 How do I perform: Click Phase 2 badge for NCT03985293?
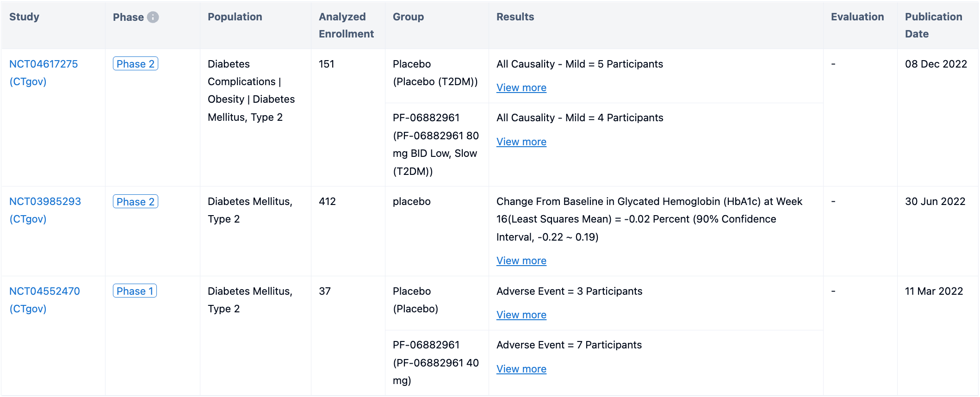[135, 202]
